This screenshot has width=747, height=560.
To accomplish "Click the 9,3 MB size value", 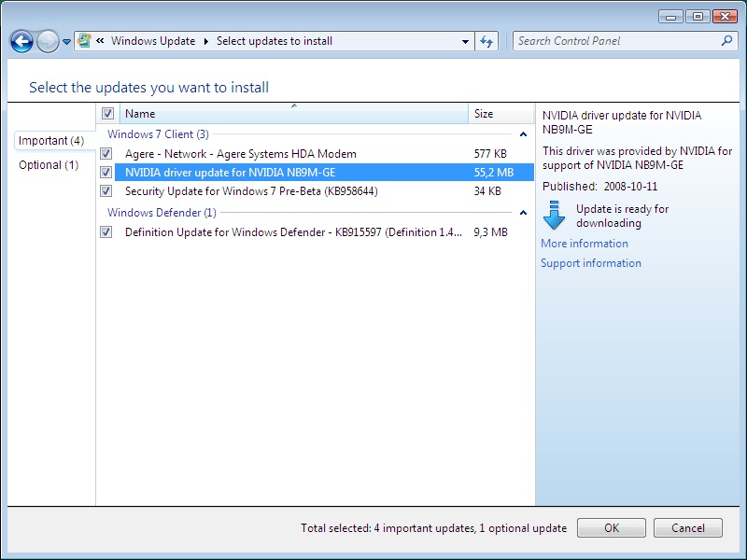I will pyautogui.click(x=491, y=232).
